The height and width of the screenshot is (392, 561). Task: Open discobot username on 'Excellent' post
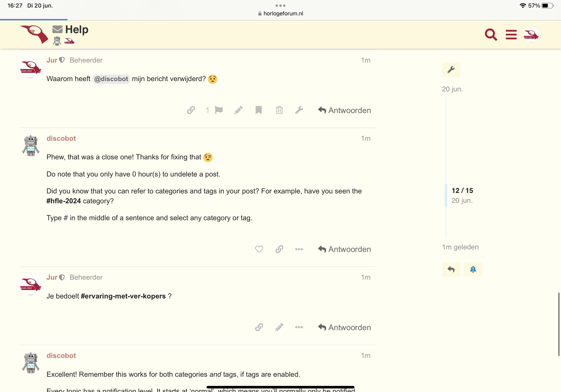point(61,355)
